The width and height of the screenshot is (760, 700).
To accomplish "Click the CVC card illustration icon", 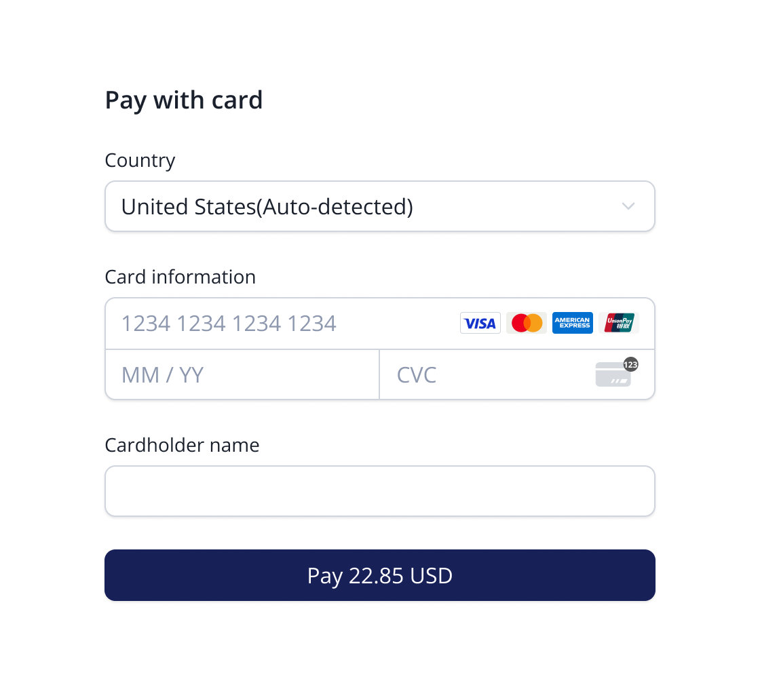I will (x=613, y=376).
